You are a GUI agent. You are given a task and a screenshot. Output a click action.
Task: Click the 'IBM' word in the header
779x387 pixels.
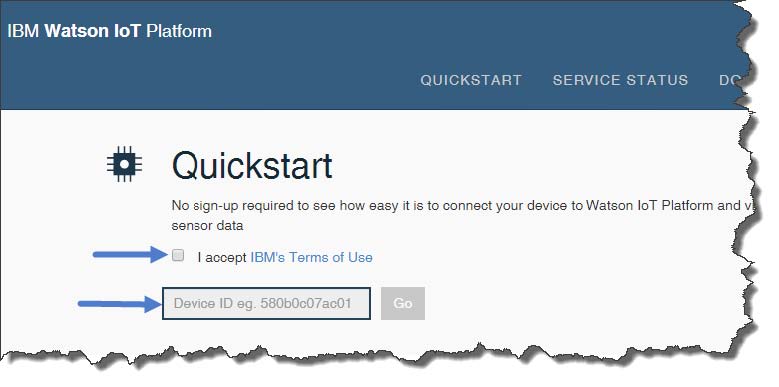pos(23,31)
